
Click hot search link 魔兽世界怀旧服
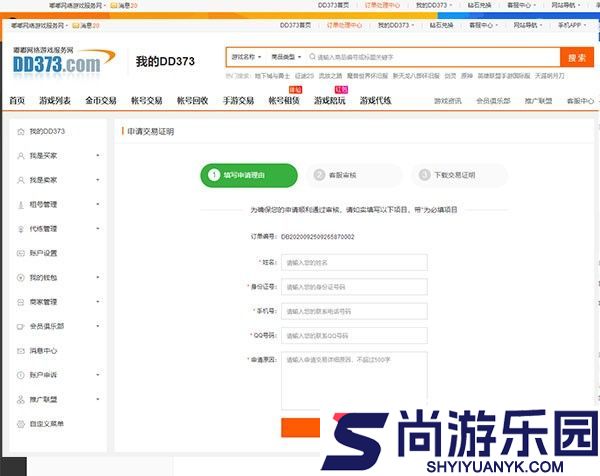tap(367, 76)
